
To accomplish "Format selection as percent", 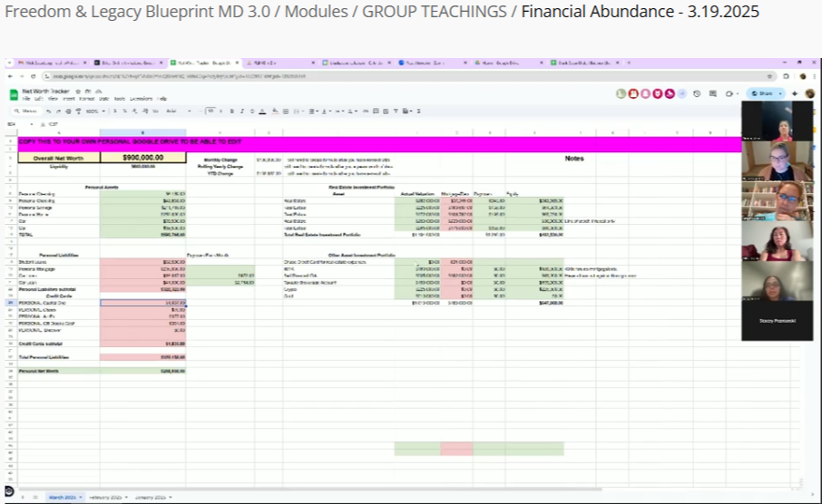I will point(125,111).
